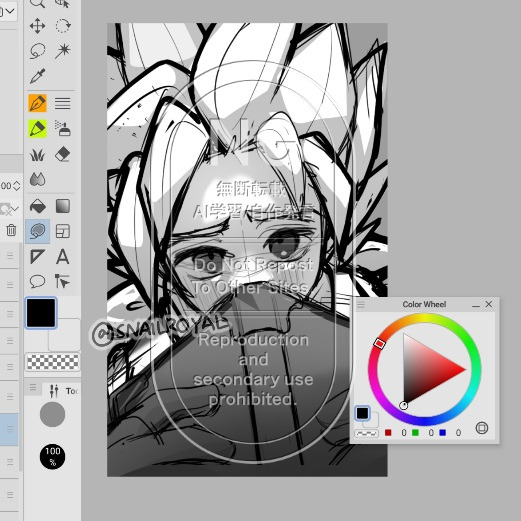The image size is (521, 521).
Task: Select the Auto select magic wand tool
Action: click(x=62, y=51)
